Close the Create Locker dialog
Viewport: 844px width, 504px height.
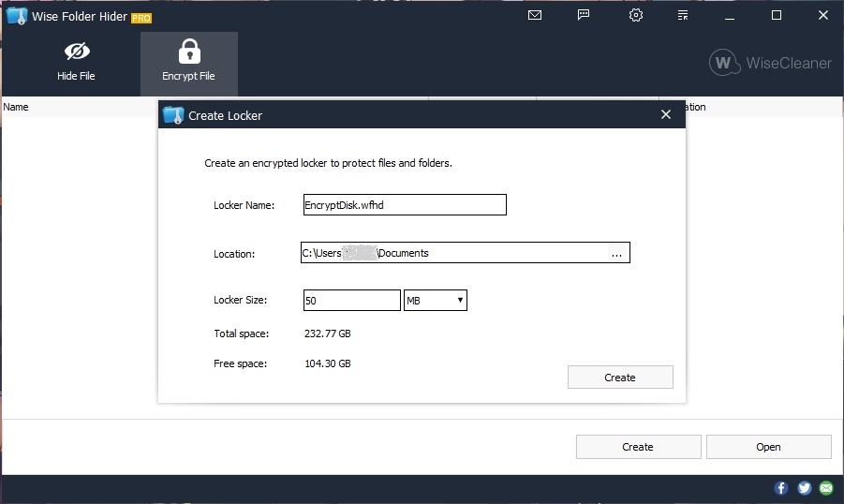coord(666,114)
